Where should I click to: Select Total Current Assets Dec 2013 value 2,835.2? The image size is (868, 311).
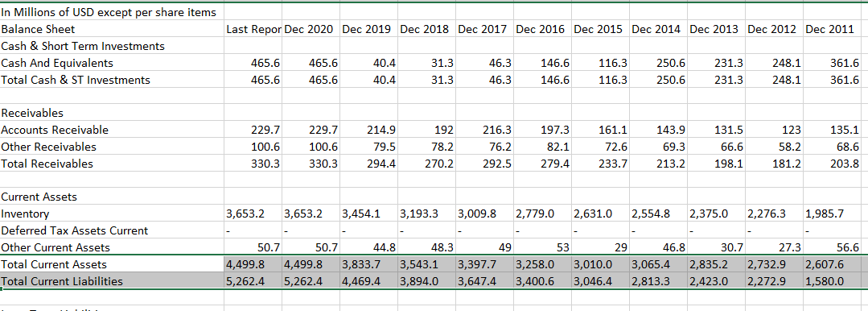pyautogui.click(x=716, y=264)
